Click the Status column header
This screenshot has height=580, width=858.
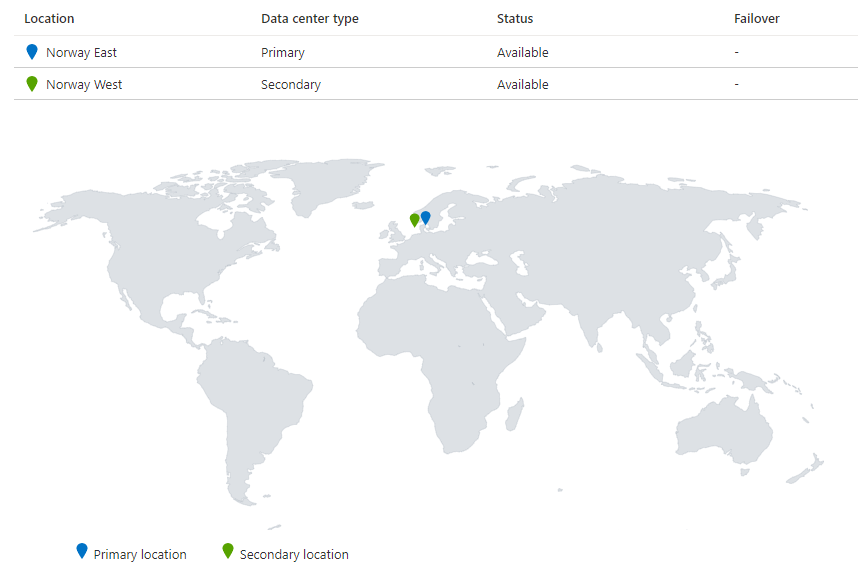515,19
